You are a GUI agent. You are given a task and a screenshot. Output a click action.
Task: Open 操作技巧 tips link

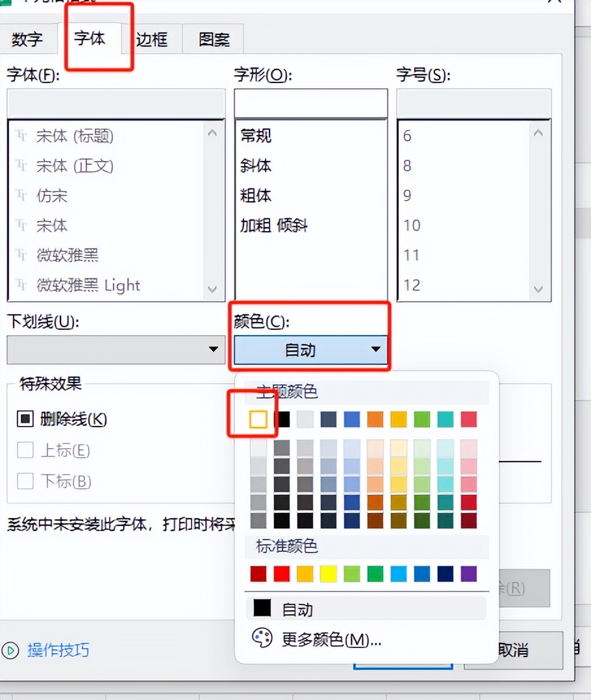pos(58,651)
